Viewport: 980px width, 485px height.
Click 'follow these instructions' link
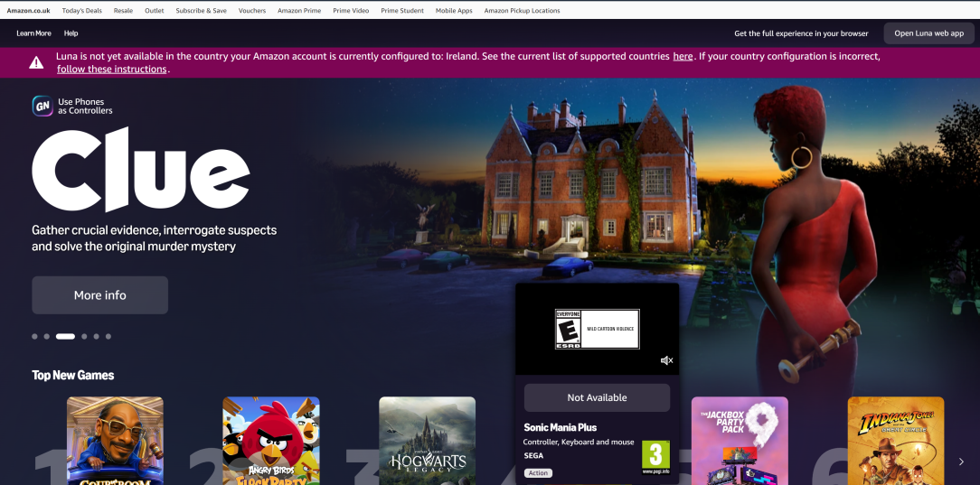tap(112, 70)
